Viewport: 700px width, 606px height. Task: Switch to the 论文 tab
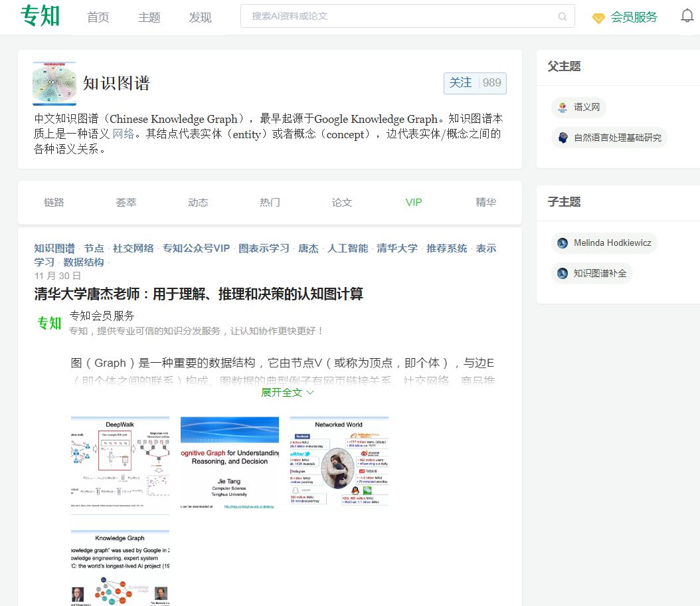(341, 202)
